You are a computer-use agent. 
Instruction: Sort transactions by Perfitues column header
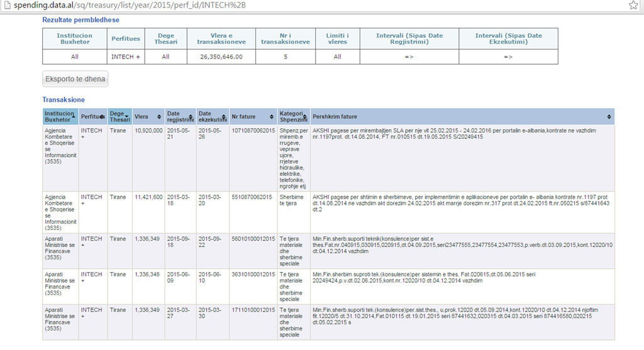tap(93, 117)
